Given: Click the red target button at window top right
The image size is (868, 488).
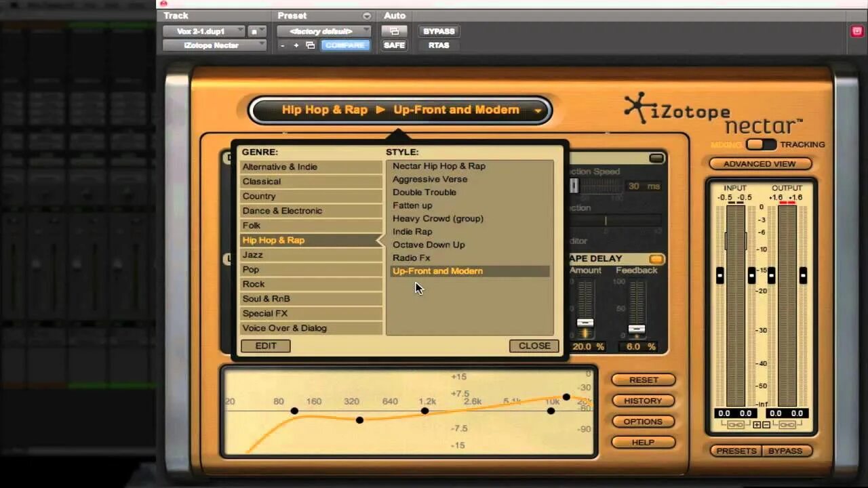Looking at the screenshot, I should (856, 31).
